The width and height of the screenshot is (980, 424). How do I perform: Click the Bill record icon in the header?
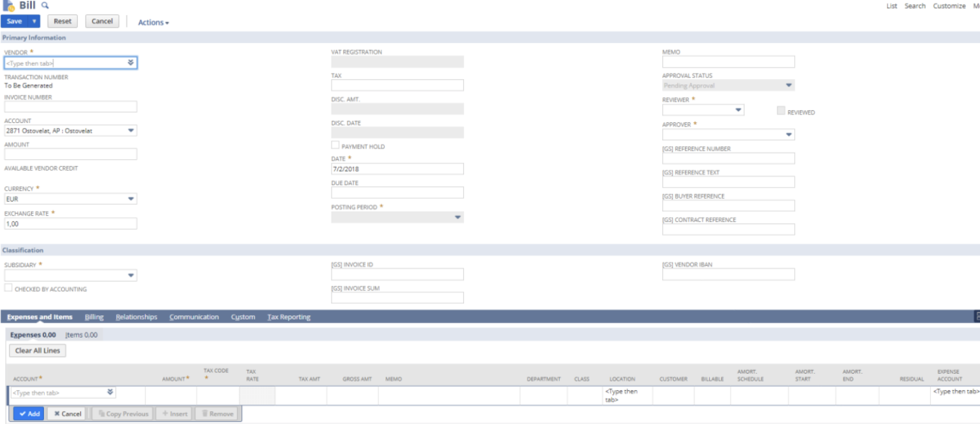point(8,6)
